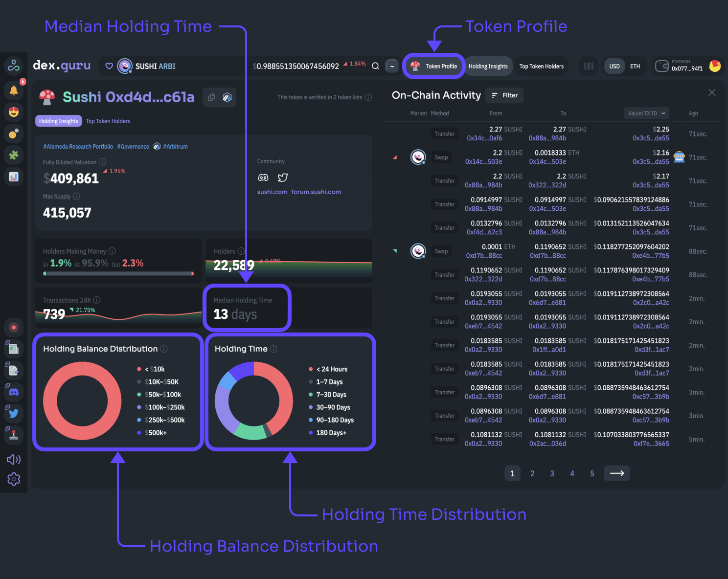Screen dimensions: 728x579
Task: Switch currency to ETH
Action: pyautogui.click(x=635, y=66)
